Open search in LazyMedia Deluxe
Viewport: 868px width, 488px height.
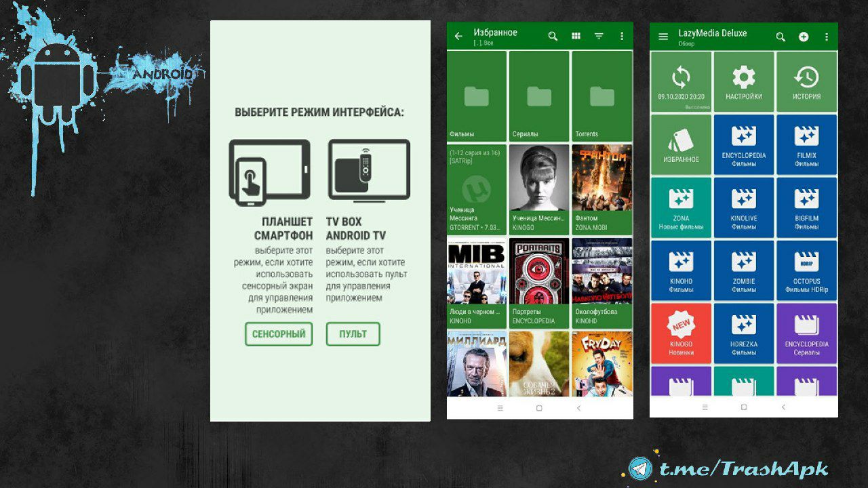[x=781, y=37]
